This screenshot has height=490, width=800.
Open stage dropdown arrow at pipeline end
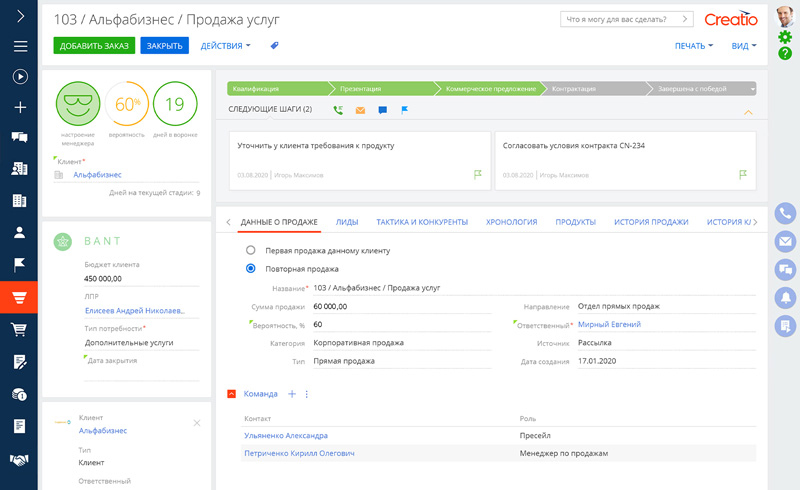tap(752, 89)
